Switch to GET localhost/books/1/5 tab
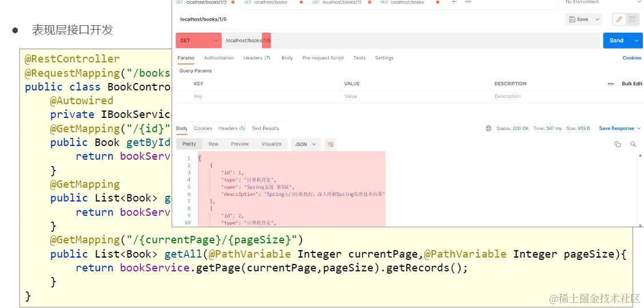The height and width of the screenshot is (308, 644). (205, 2)
